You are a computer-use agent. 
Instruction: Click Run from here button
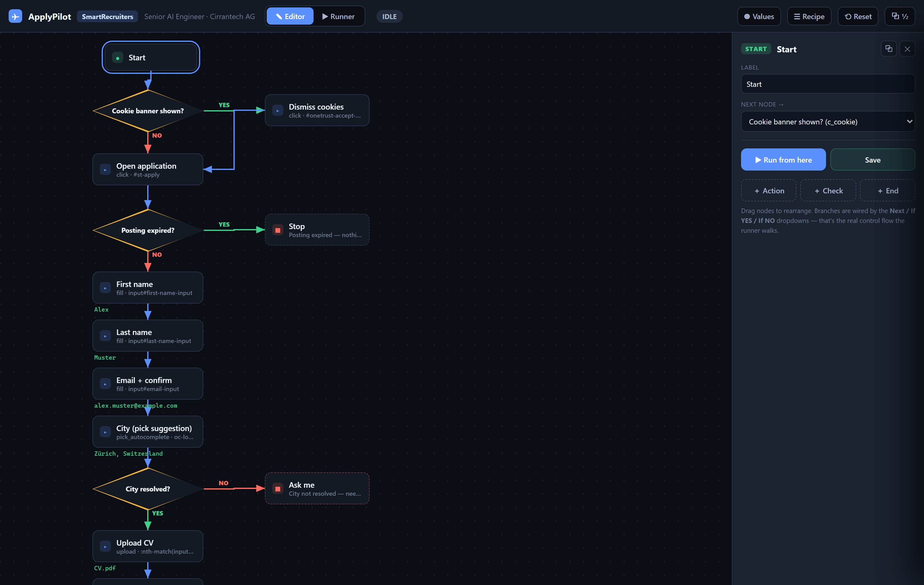click(x=783, y=160)
